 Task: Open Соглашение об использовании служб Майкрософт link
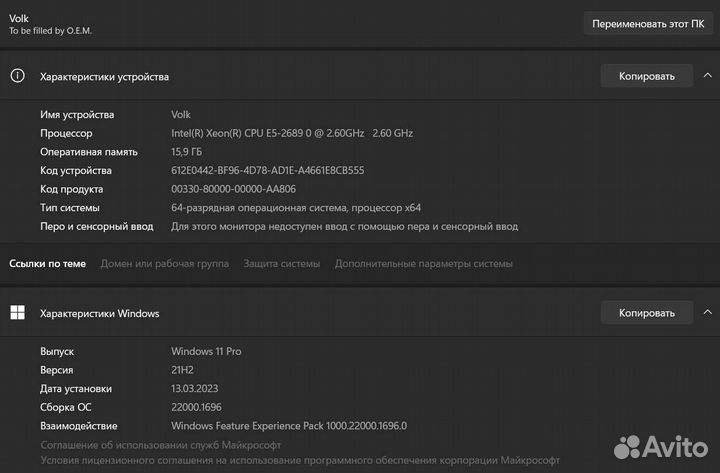click(160, 445)
